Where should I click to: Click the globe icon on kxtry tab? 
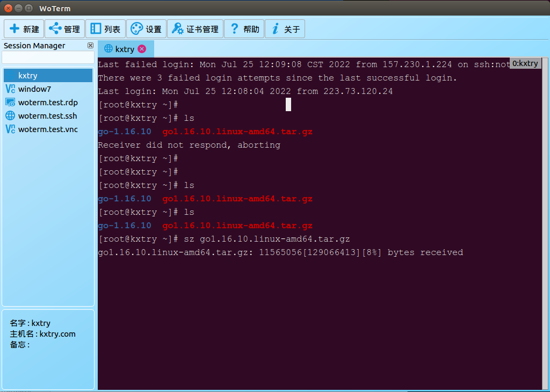tap(108, 49)
